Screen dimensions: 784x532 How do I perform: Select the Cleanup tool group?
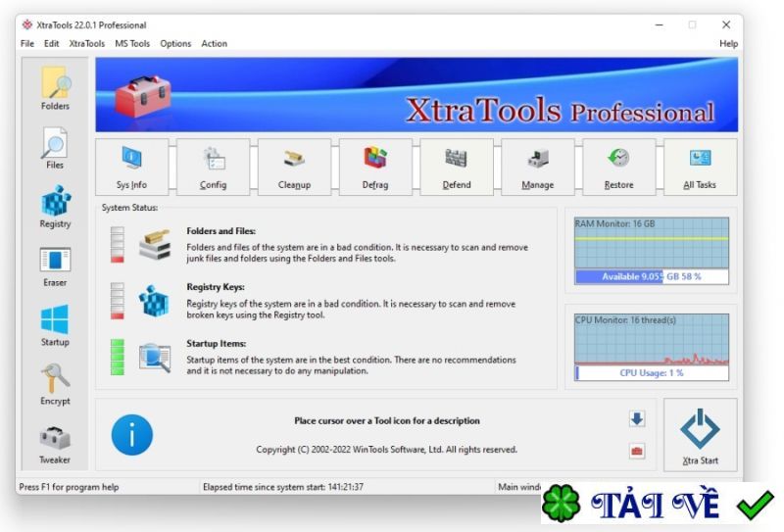click(x=294, y=167)
